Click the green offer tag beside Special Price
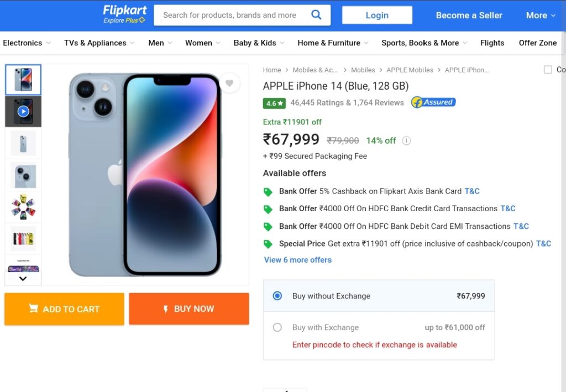Image resolution: width=566 pixels, height=392 pixels. pyautogui.click(x=268, y=244)
